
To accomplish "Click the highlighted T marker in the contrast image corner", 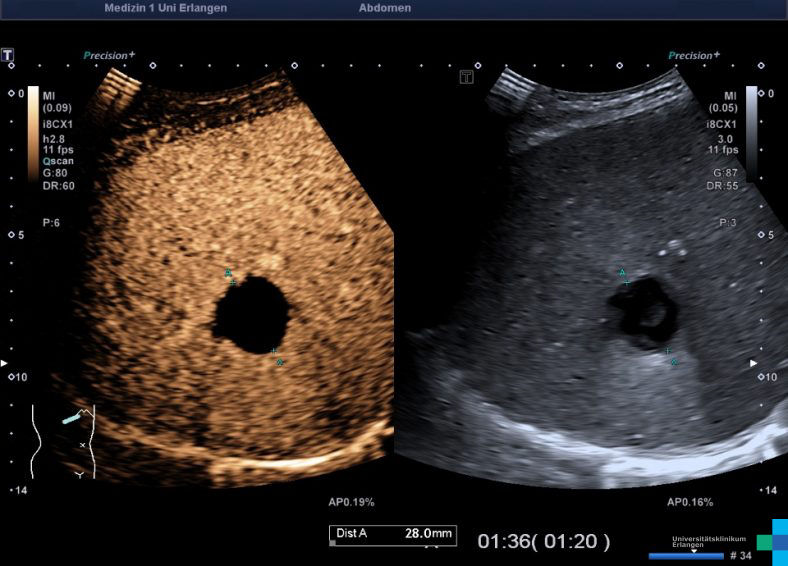I will pyautogui.click(x=9, y=54).
